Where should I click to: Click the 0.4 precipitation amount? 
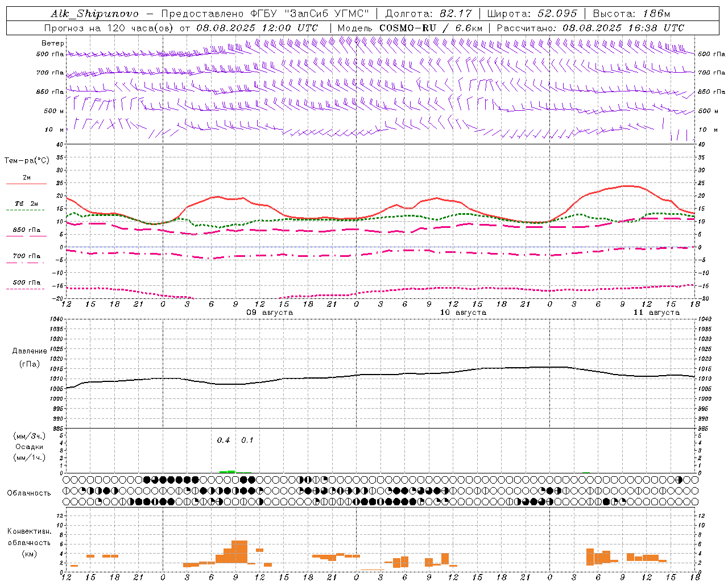[224, 440]
